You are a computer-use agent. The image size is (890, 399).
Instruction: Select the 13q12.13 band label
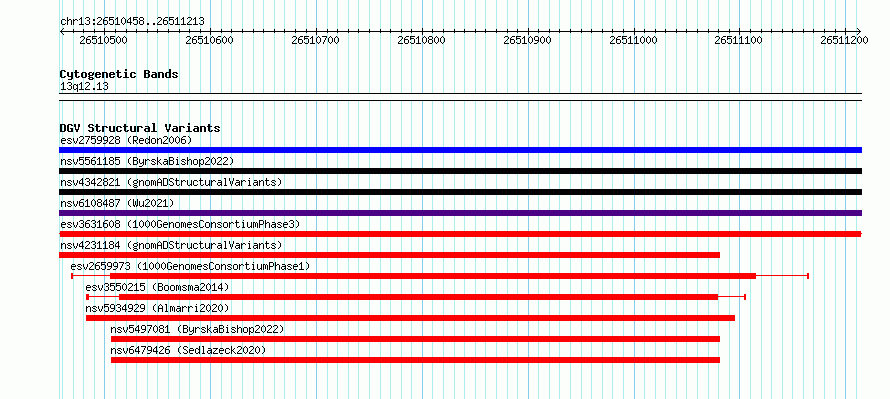pos(84,86)
